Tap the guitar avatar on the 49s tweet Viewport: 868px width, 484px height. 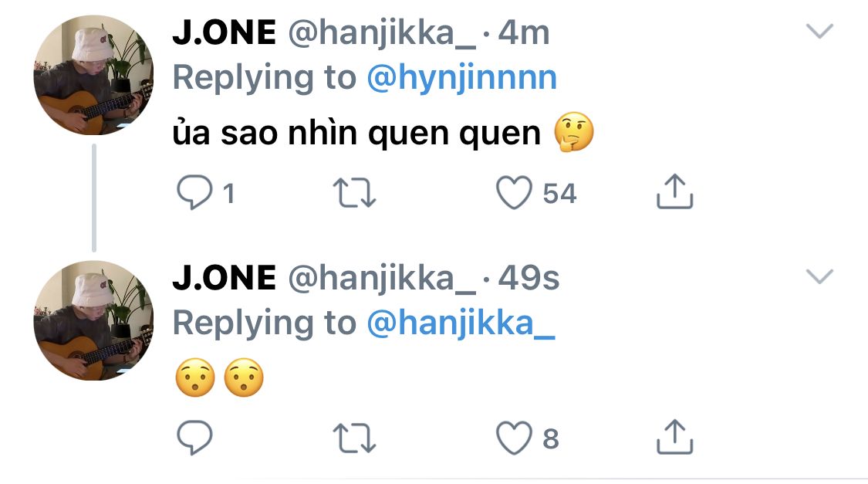[93, 320]
